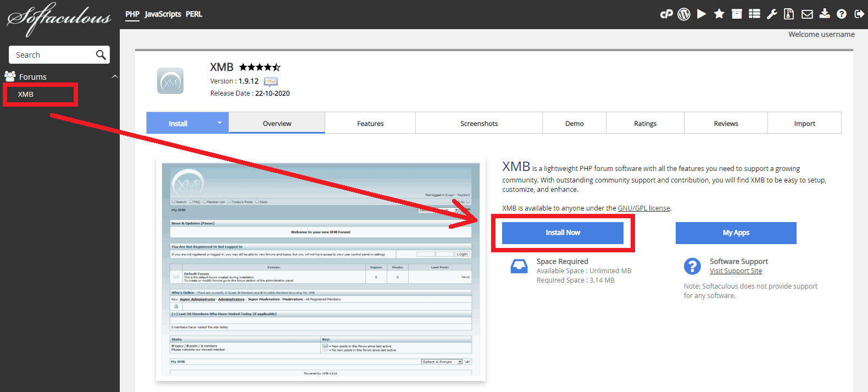Viewport: 868px width, 392px height.
Task: Click the Install Now button
Action: coord(563,233)
